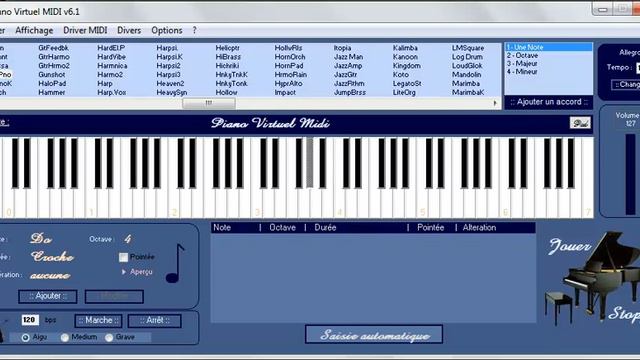Select chord mode 1 - Une Note
The image size is (640, 360).
click(x=549, y=47)
